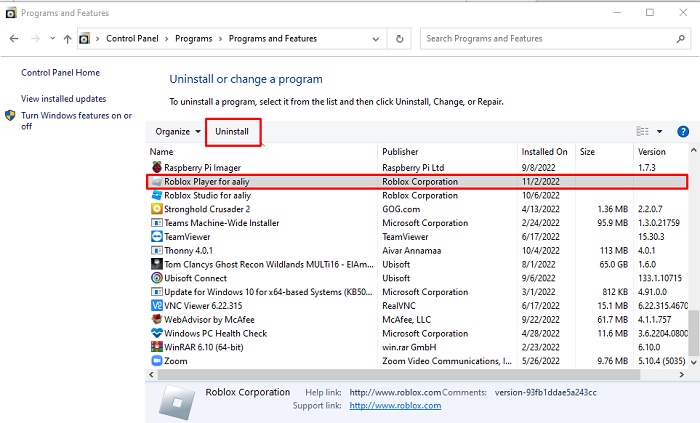Go back with the back arrow

pos(14,39)
